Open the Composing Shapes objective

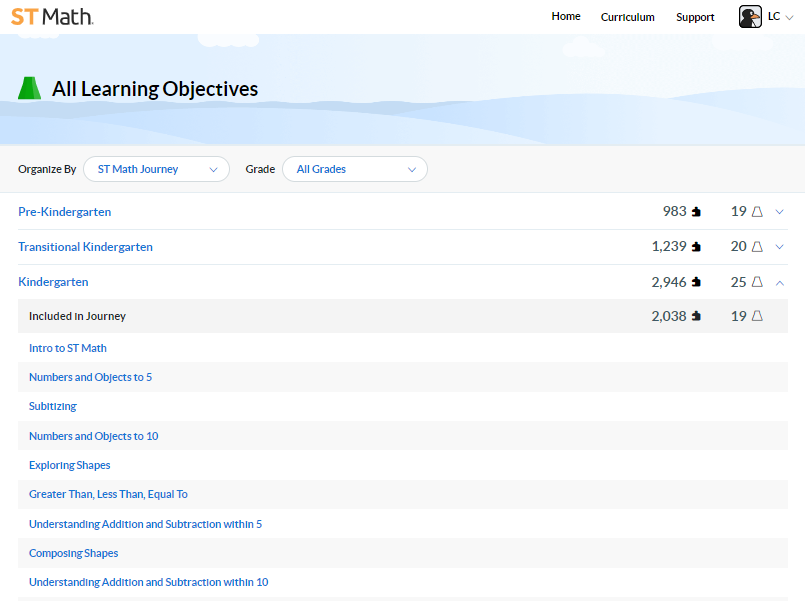[x=73, y=553]
